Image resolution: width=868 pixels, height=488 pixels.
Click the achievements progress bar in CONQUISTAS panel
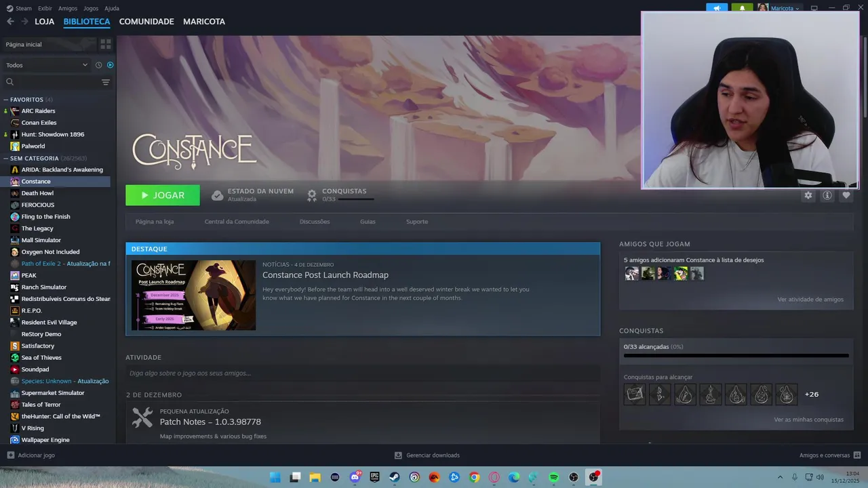pos(736,355)
